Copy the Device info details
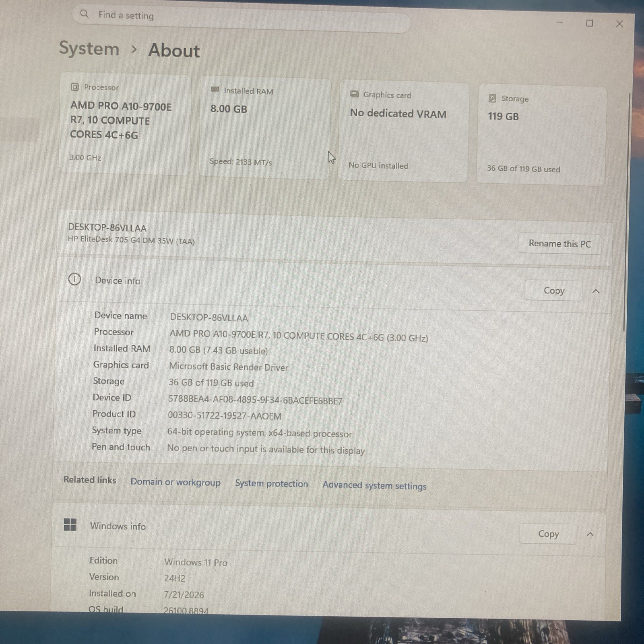The height and width of the screenshot is (644, 644). coord(554,290)
